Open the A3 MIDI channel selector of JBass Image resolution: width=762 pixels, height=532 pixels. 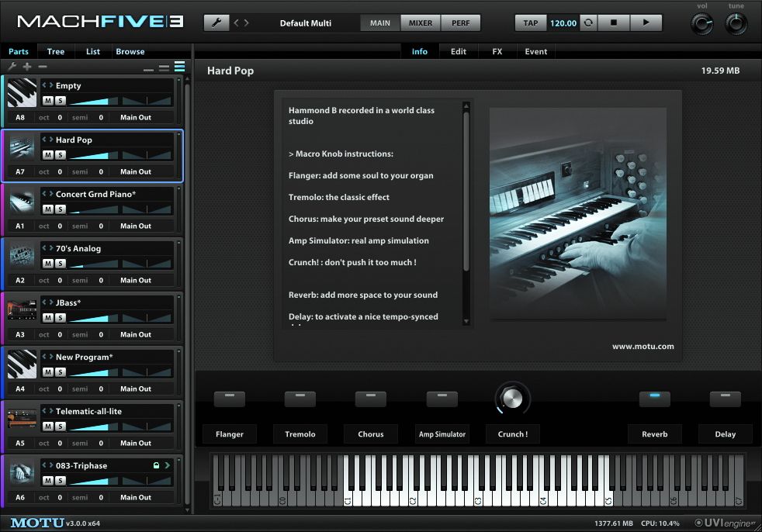coord(20,335)
